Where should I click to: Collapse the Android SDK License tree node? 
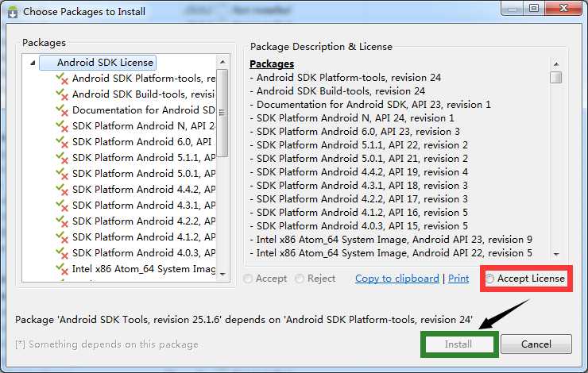pos(33,63)
